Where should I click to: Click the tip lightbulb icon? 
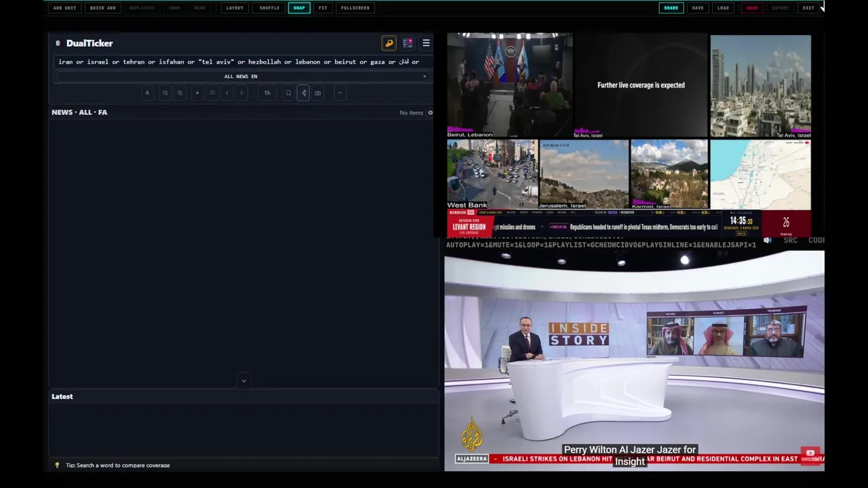(57, 466)
